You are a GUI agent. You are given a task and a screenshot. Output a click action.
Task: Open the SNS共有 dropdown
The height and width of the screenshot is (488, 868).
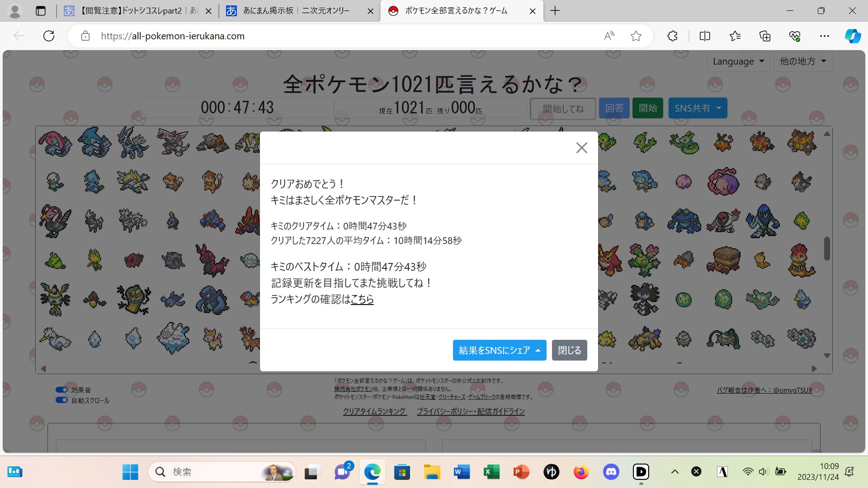point(698,108)
